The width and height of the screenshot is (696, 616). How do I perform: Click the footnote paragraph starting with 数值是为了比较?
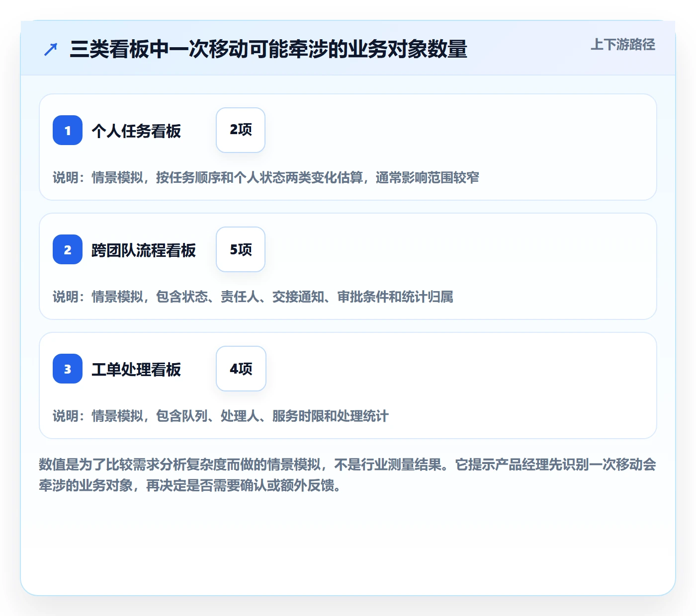pyautogui.click(x=348, y=475)
